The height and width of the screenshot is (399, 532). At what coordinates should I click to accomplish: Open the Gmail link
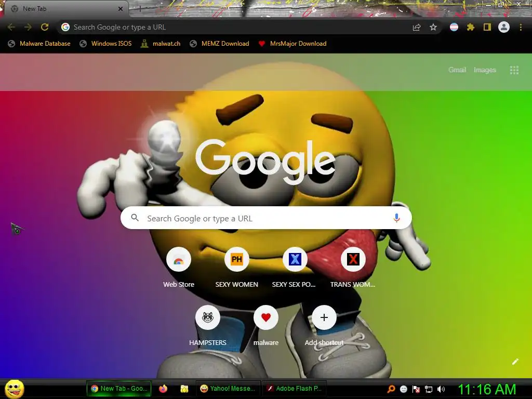[457, 70]
